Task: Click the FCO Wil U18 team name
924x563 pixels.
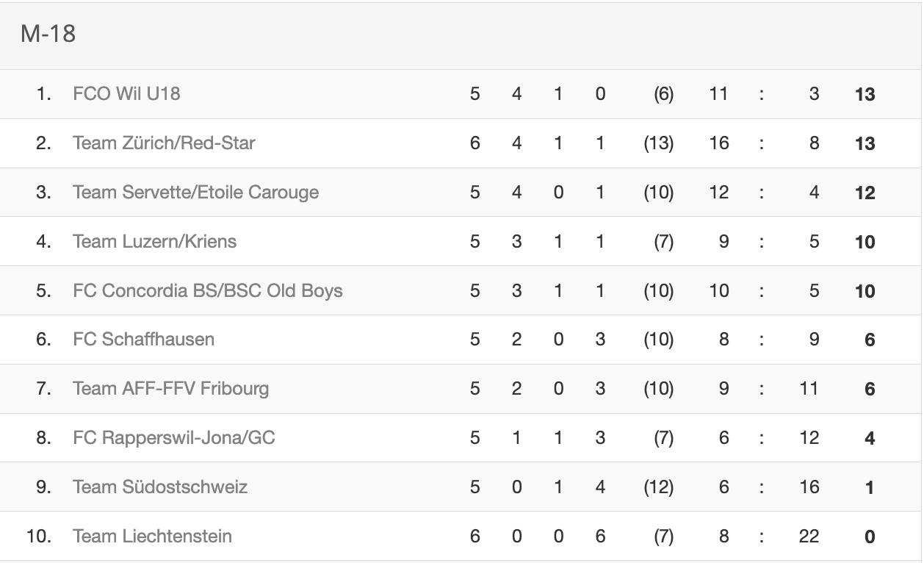Action: tap(126, 94)
